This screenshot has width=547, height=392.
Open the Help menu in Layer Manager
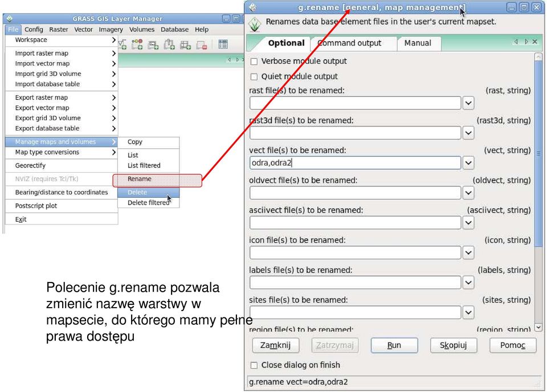pyautogui.click(x=202, y=30)
